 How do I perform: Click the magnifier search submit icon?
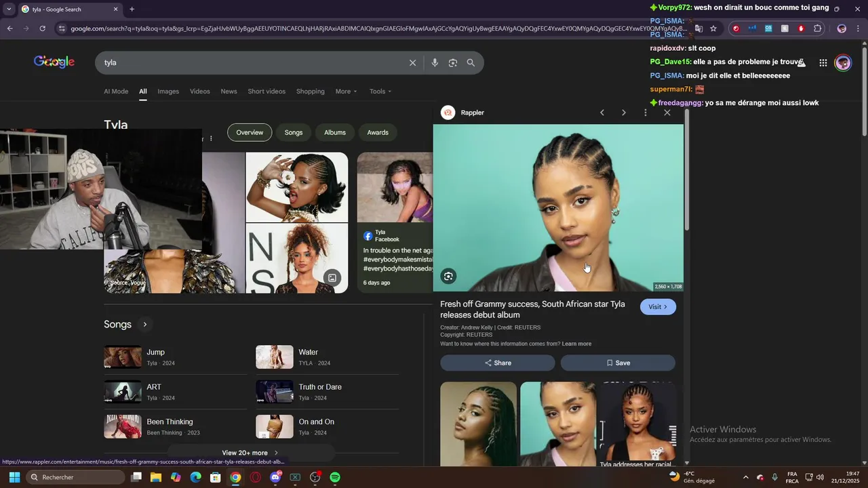471,62
